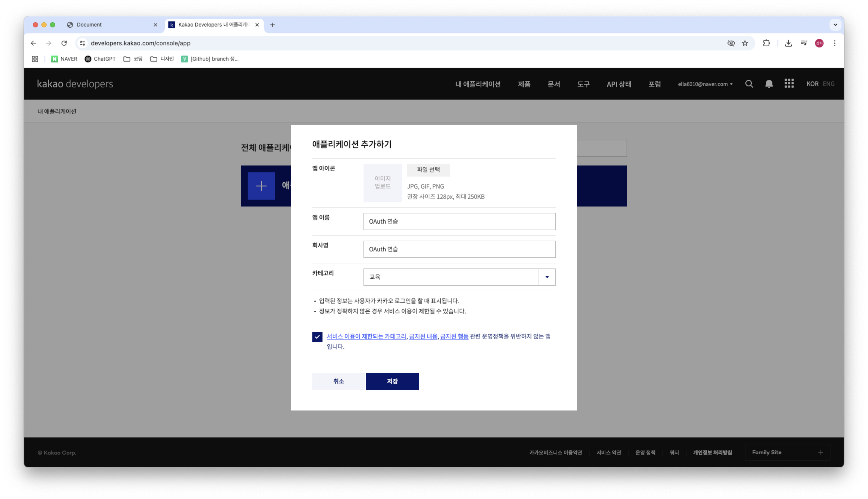Click the 파일 선택 button
Image resolution: width=868 pixels, height=499 pixels.
click(428, 170)
